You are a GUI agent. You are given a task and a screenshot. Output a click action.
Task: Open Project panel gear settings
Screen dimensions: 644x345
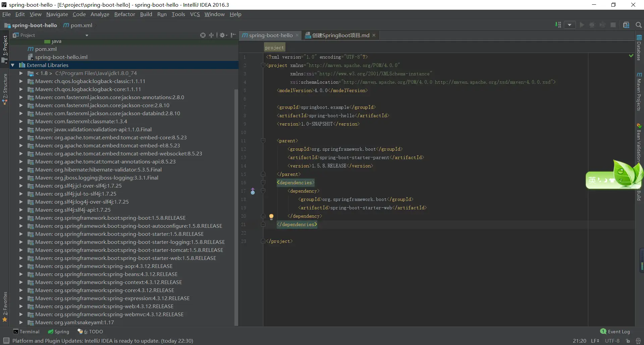pyautogui.click(x=223, y=35)
